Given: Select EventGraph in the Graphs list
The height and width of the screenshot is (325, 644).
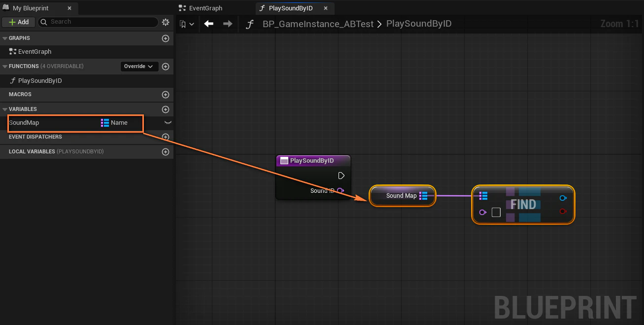Looking at the screenshot, I should click(34, 51).
